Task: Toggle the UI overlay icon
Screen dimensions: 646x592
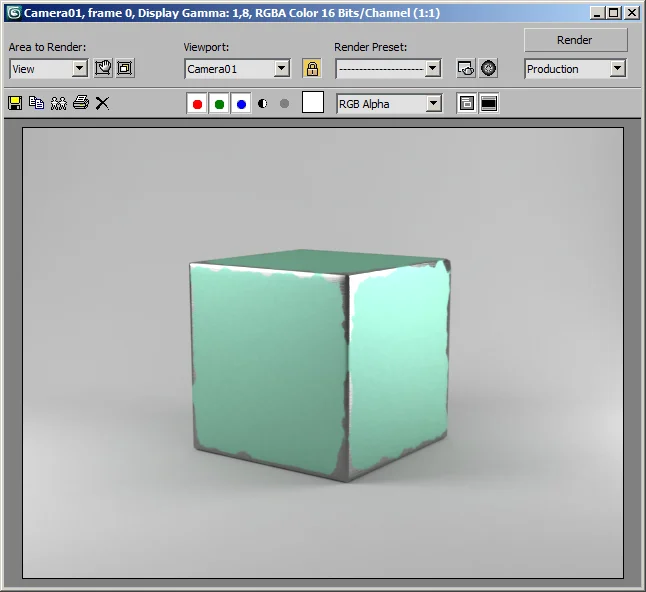Action: click(x=466, y=103)
